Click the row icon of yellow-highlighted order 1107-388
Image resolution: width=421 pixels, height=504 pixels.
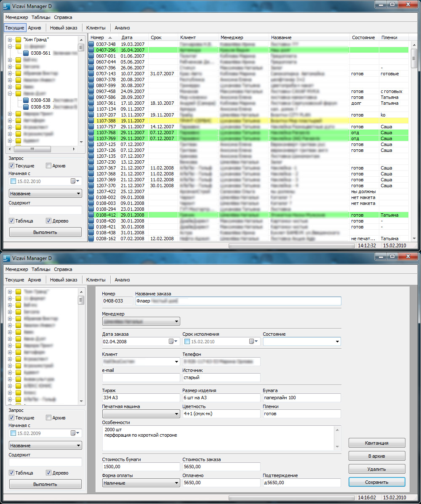point(92,121)
